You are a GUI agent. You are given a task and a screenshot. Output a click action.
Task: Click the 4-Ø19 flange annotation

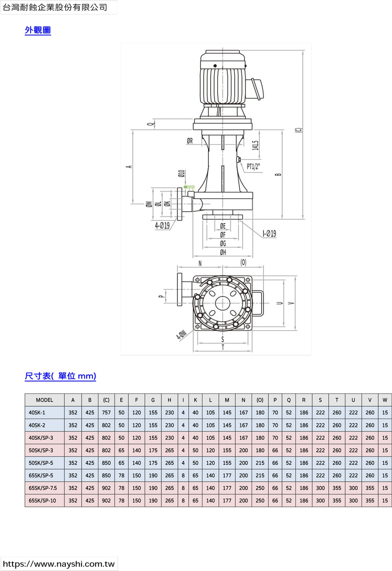click(x=162, y=225)
